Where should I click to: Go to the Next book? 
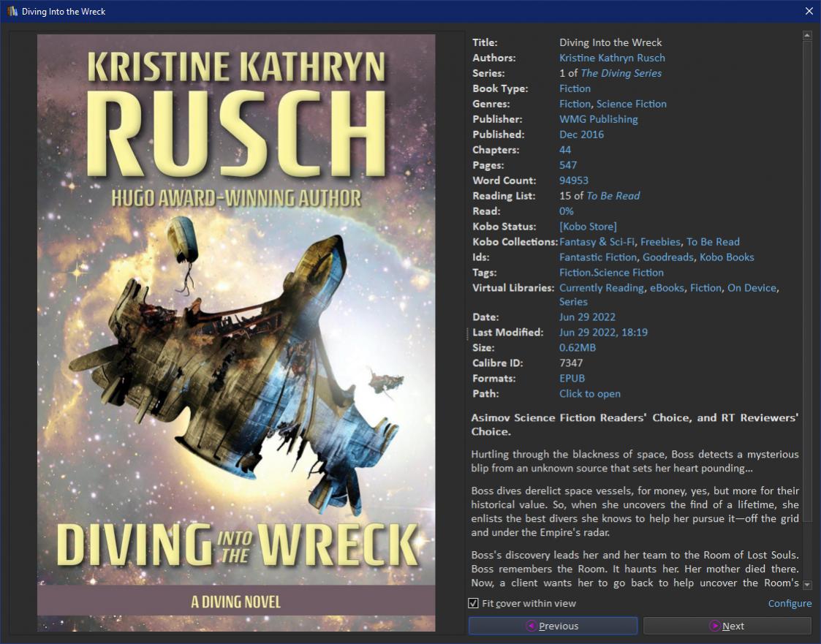[727, 626]
